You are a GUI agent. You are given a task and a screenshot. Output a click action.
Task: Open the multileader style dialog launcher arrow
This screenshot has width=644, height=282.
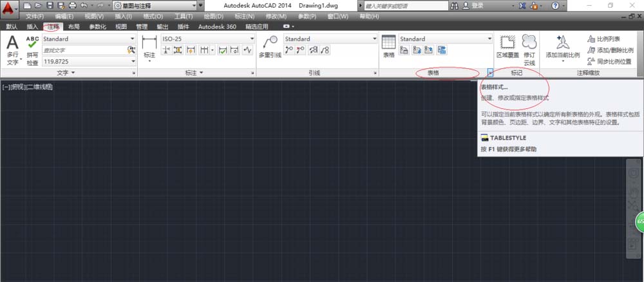click(375, 73)
